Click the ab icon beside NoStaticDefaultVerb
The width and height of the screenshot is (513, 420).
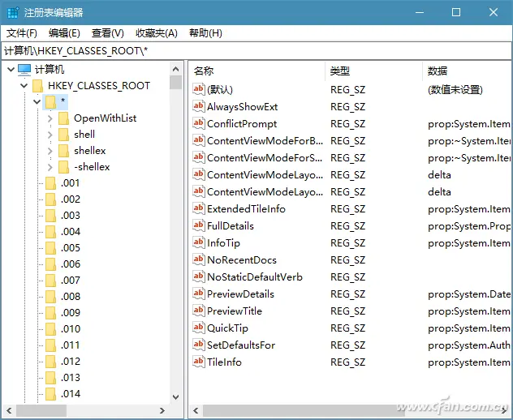pos(199,276)
